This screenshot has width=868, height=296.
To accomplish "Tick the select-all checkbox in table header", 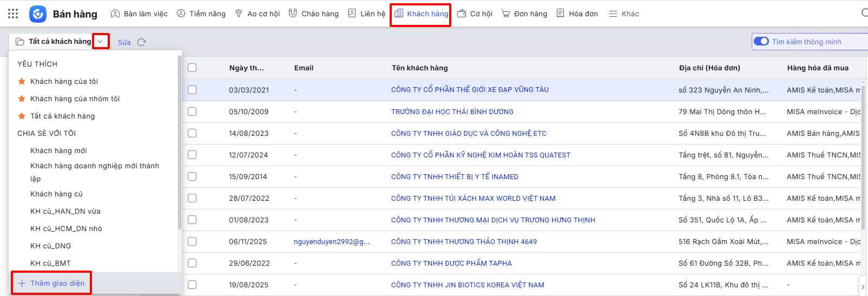I will click(x=192, y=68).
